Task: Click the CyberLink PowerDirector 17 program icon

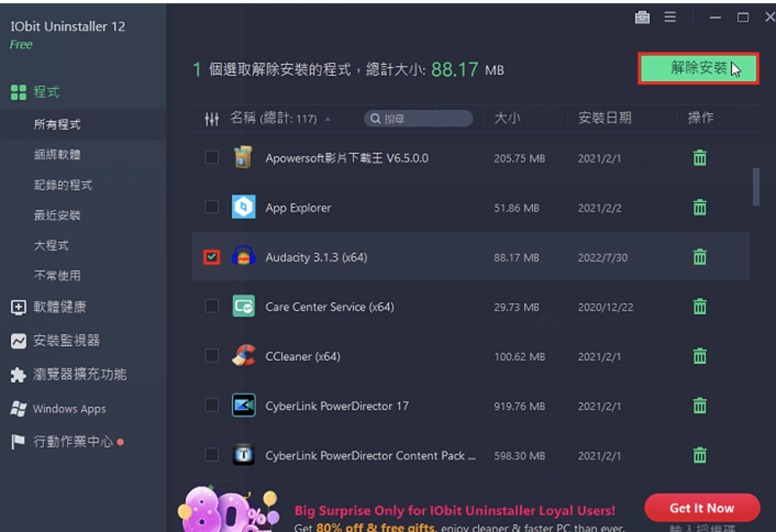Action: [243, 406]
